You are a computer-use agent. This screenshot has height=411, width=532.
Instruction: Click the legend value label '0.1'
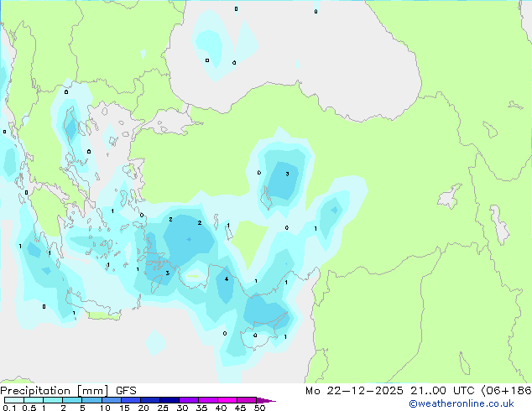coord(9,408)
